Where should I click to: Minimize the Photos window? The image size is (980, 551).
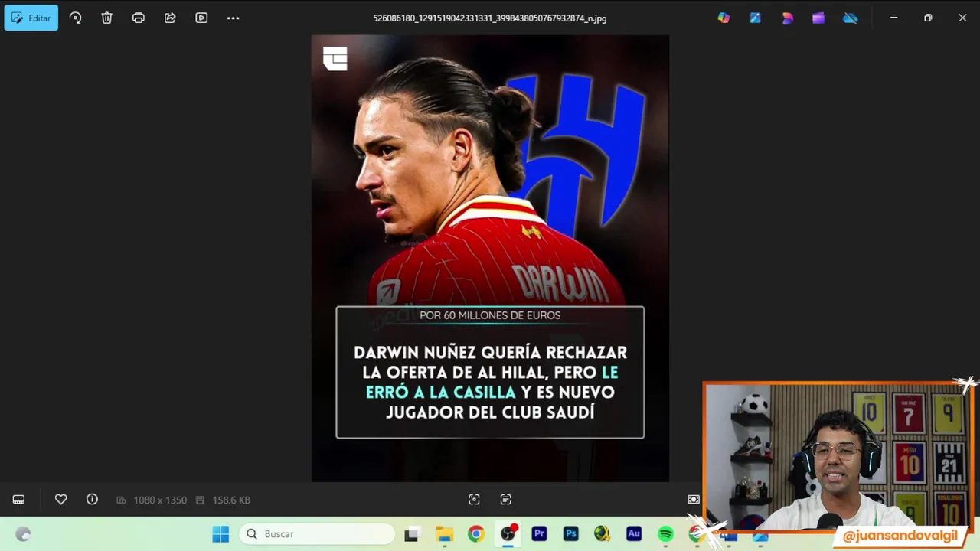(x=893, y=18)
